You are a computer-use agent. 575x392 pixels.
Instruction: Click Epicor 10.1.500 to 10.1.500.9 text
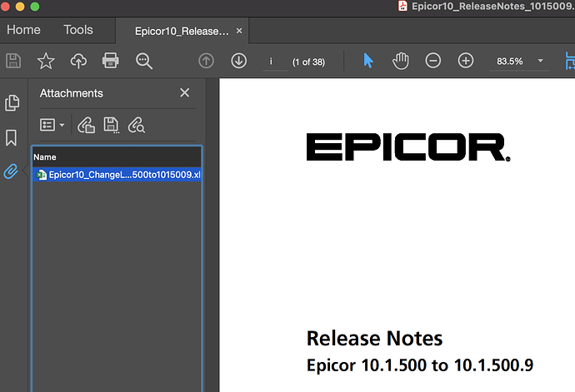click(x=420, y=365)
